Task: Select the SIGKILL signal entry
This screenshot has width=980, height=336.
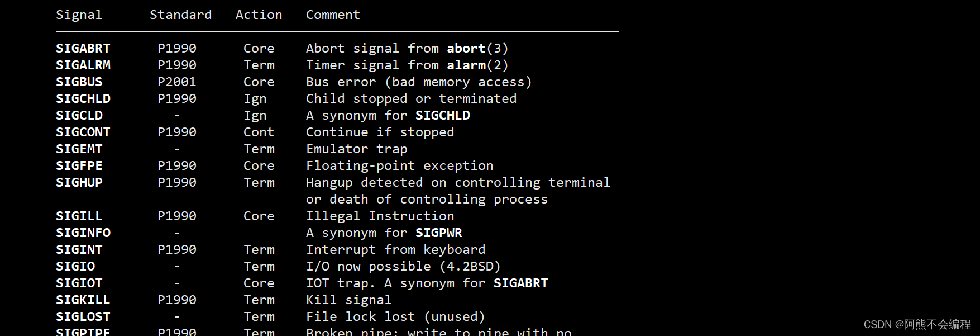Action: (83, 300)
